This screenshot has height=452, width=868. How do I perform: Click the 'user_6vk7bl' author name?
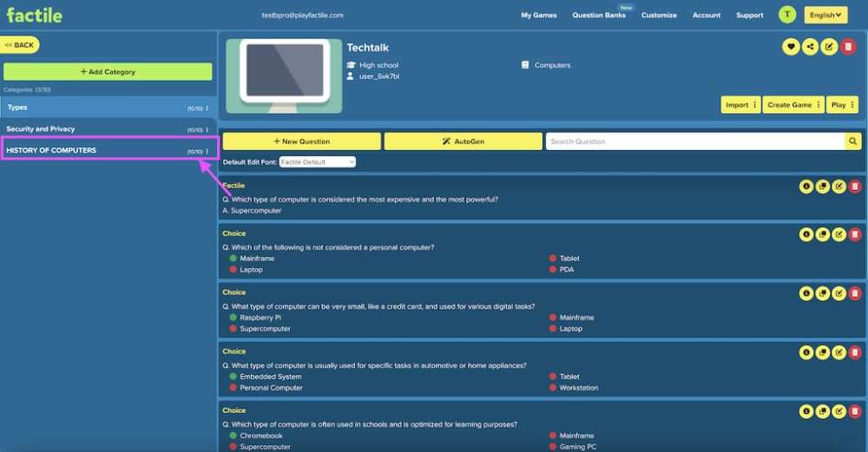tap(379, 76)
